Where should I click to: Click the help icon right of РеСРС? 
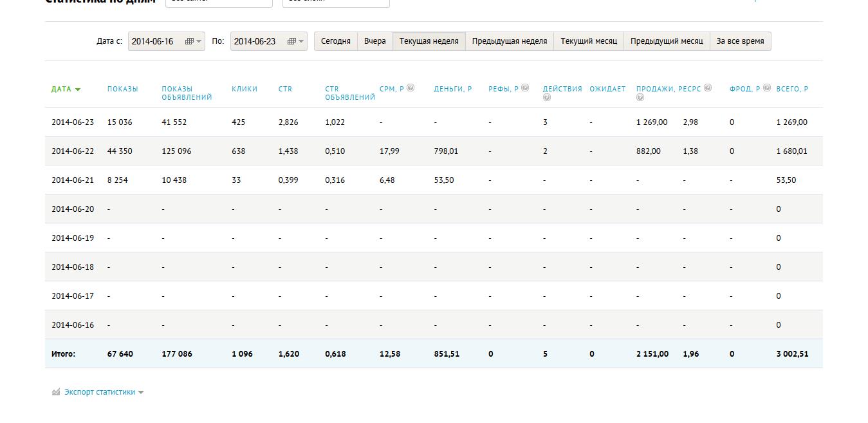point(708,88)
